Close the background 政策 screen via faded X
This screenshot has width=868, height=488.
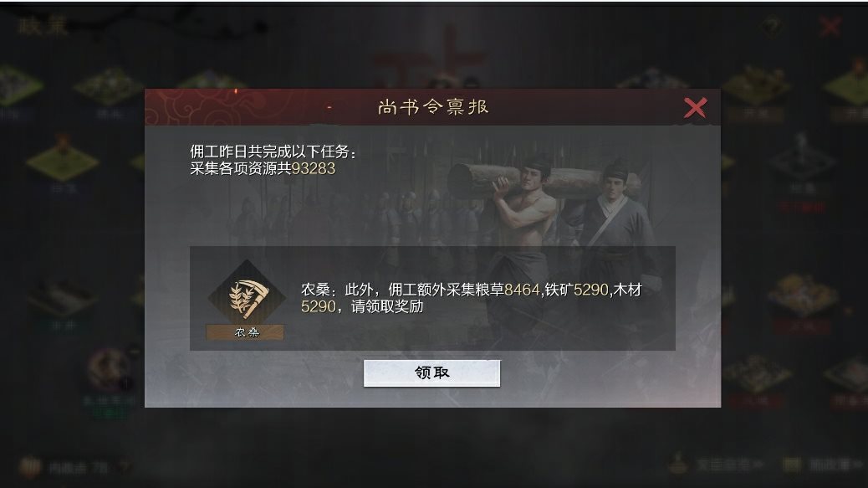click(830, 26)
